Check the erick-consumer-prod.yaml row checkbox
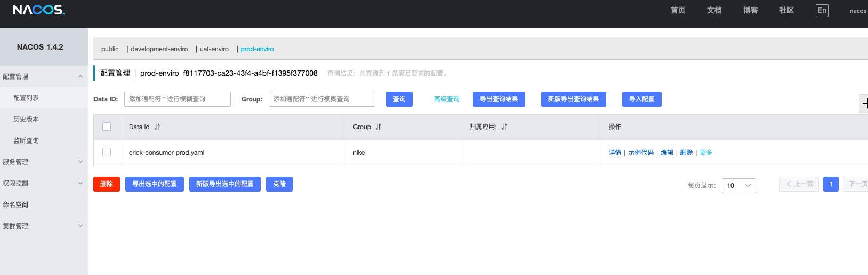This screenshot has width=868, height=275. point(107,152)
